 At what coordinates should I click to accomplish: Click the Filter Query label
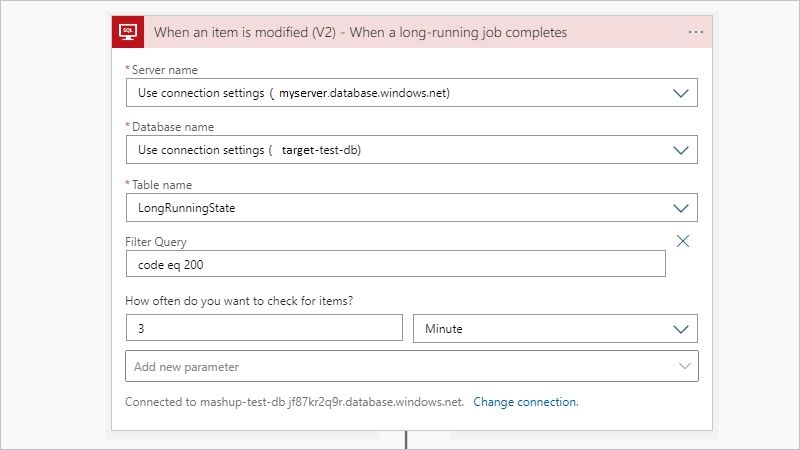coord(156,242)
